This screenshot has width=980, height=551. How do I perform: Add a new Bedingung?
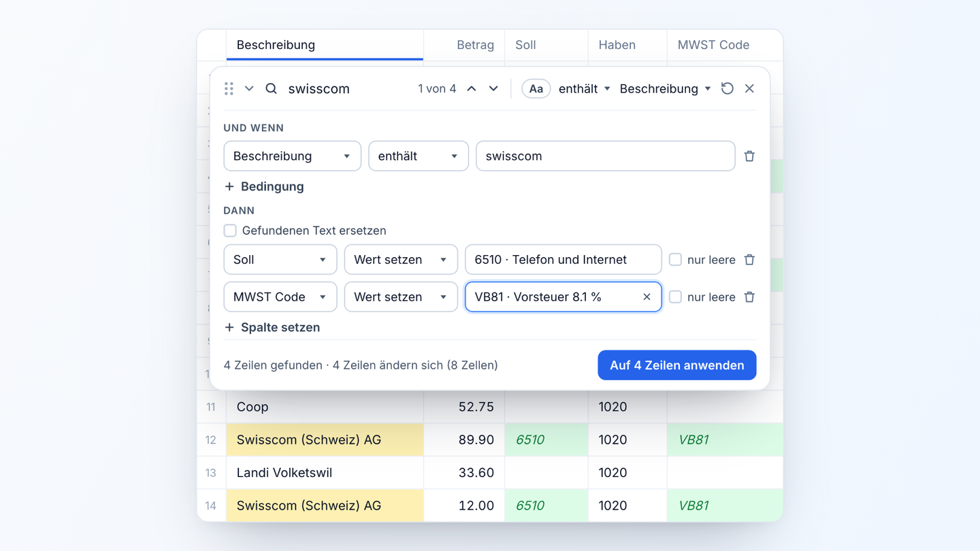pyautogui.click(x=264, y=186)
